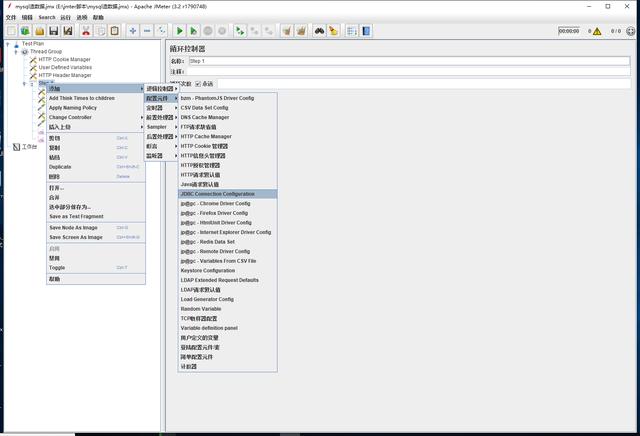Viewport: 640px width, 436px height.
Task: Click Save as Test Fragment
Action: coord(76,216)
